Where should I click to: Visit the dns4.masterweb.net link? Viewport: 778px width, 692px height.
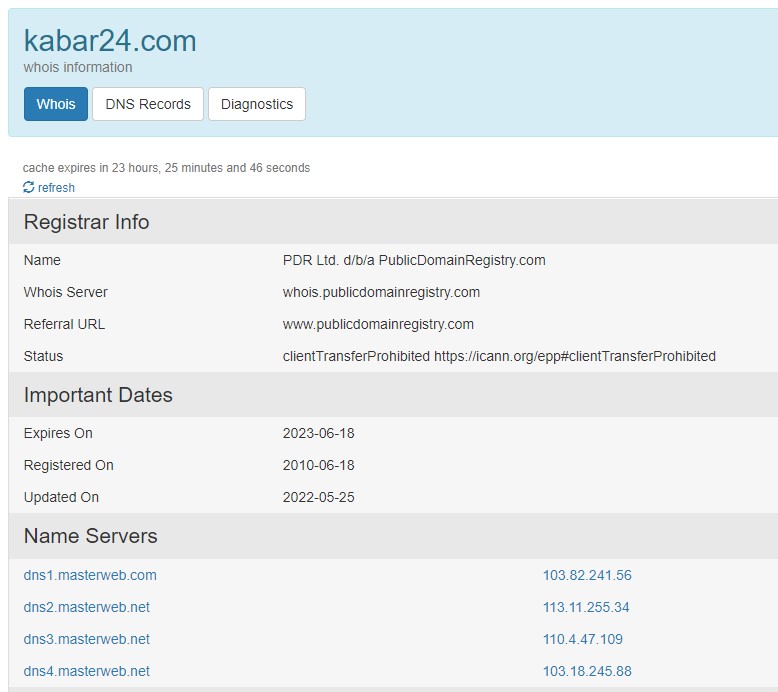pos(87,671)
